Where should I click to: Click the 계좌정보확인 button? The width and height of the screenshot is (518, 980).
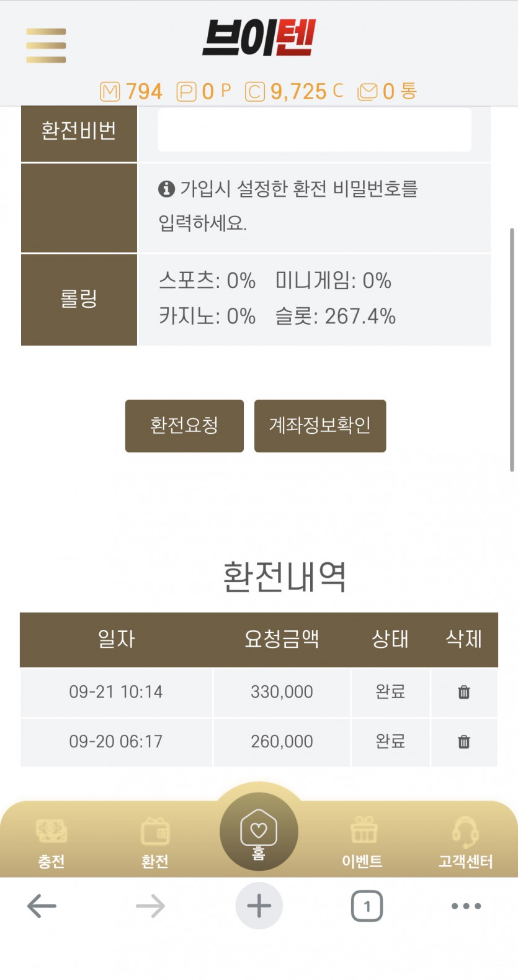click(x=320, y=426)
